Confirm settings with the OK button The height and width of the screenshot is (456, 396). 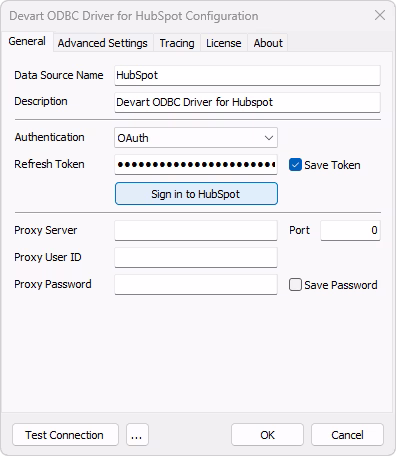267,435
